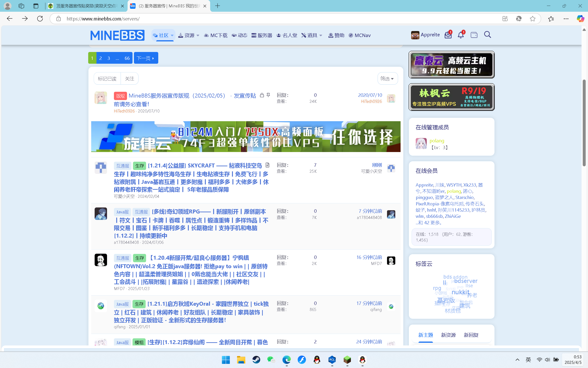Screen dimensions: 588x368
Task: Click the polang online staff member link
Action: tap(437, 141)
